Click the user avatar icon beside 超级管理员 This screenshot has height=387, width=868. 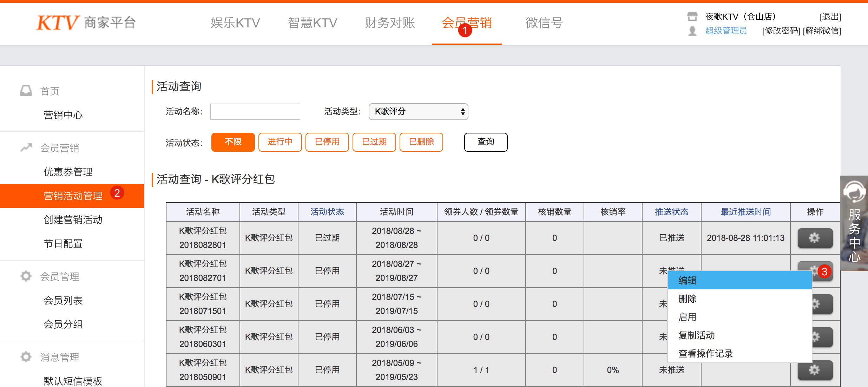click(692, 31)
